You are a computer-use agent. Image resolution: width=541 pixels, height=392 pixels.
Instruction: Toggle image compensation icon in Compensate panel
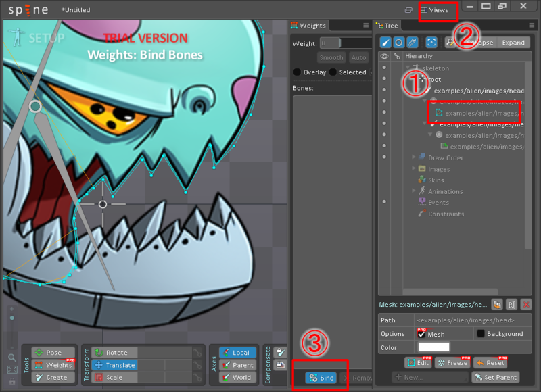pos(281,365)
